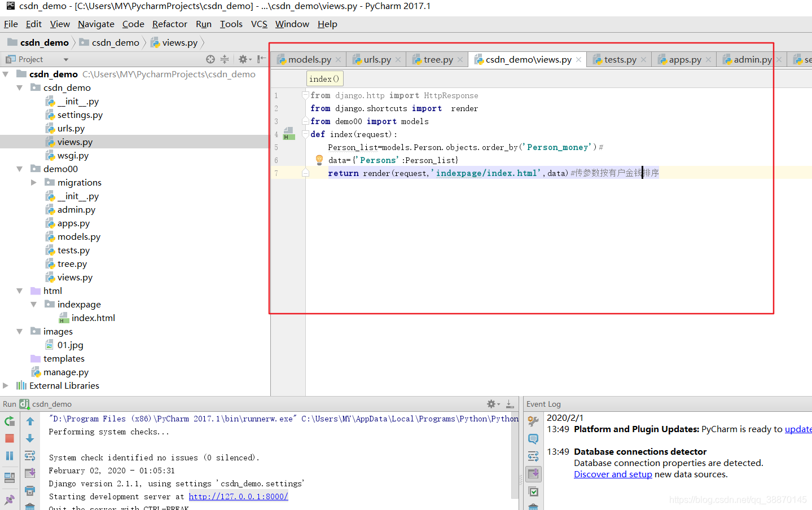Collapse the html folder

point(20,291)
